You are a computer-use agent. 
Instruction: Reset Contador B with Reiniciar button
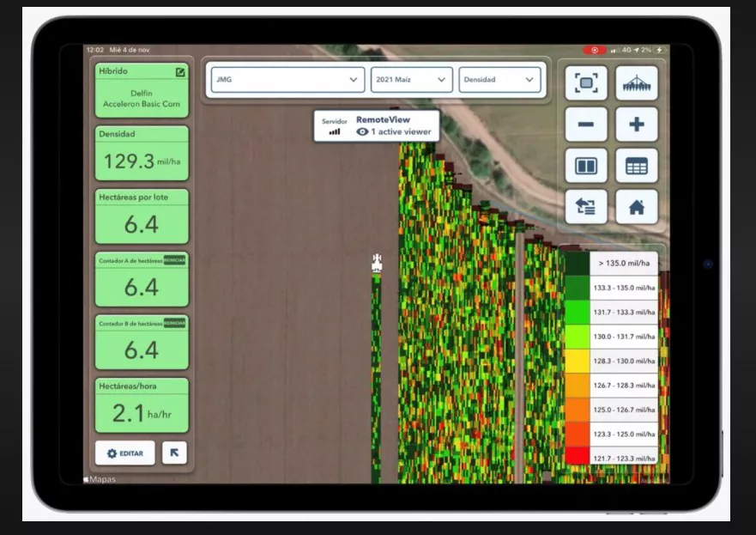click(x=175, y=323)
